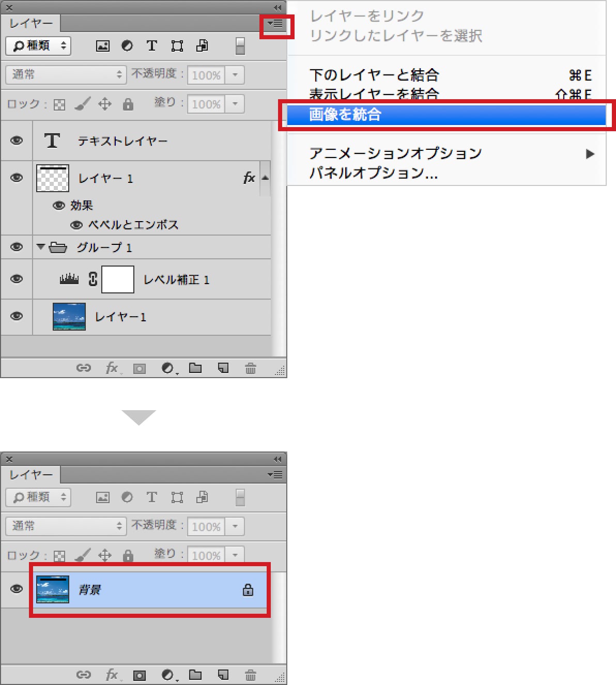616x685 pixels.
Task: Select the レイヤー1 ocean photo layer name
Action: (120, 317)
